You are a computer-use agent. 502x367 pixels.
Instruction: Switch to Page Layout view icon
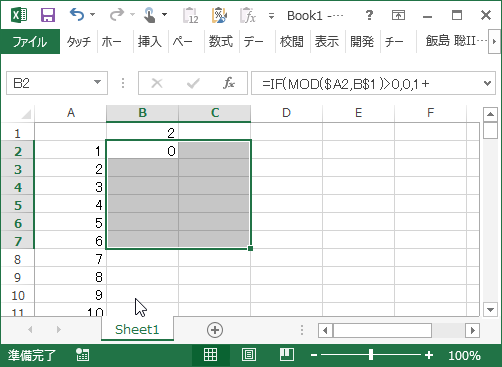(248, 355)
